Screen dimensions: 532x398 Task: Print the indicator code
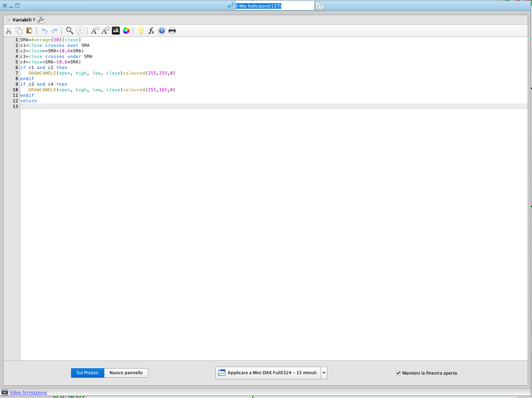coord(172,31)
